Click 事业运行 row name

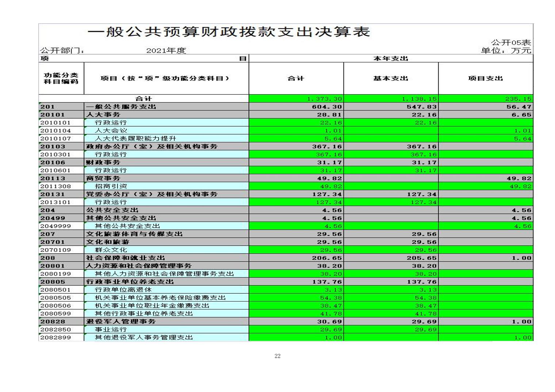(x=111, y=330)
